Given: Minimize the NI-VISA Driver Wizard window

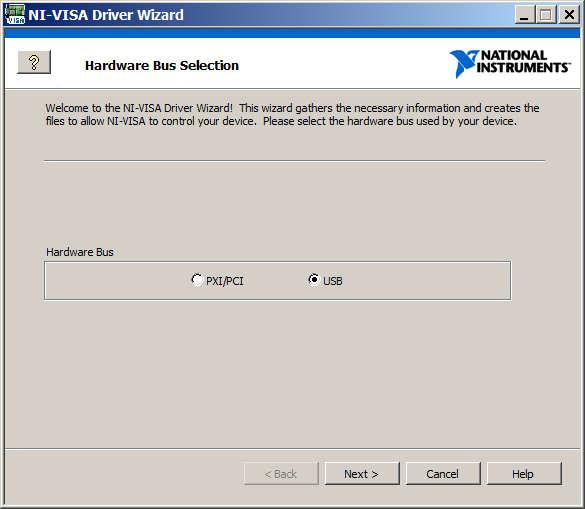Looking at the screenshot, I should (525, 15).
